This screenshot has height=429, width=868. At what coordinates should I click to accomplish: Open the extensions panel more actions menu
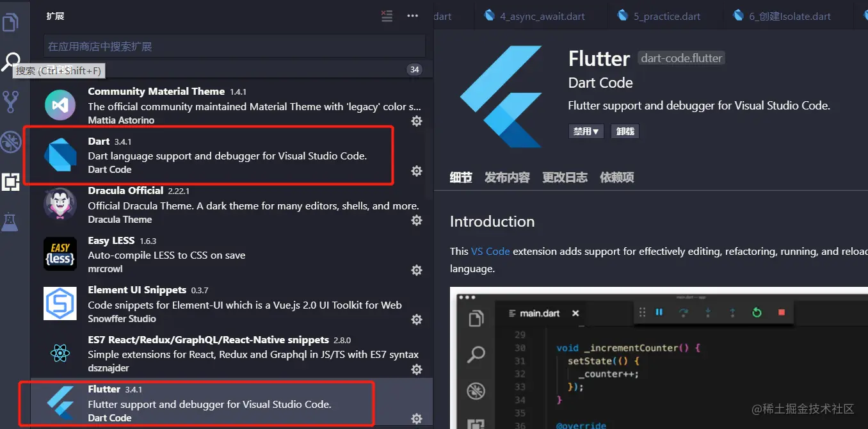412,16
